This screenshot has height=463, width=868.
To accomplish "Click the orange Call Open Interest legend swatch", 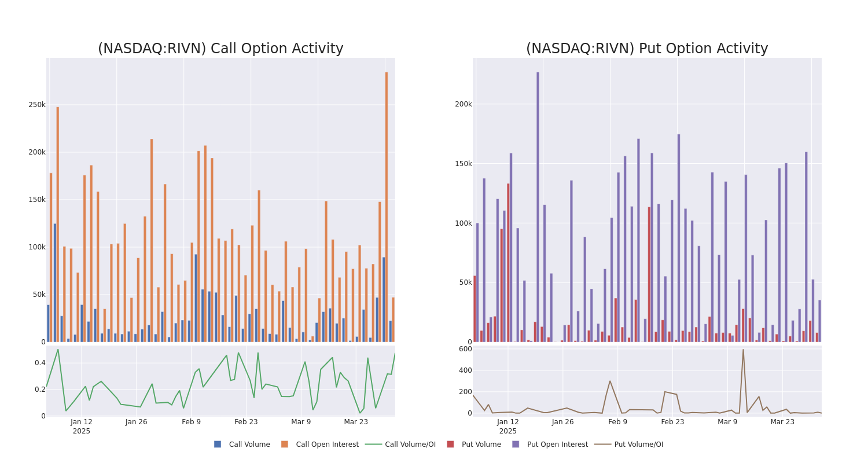I will click(x=285, y=444).
